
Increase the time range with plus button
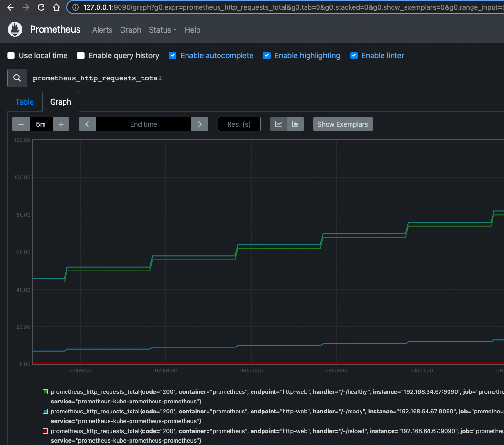click(61, 124)
